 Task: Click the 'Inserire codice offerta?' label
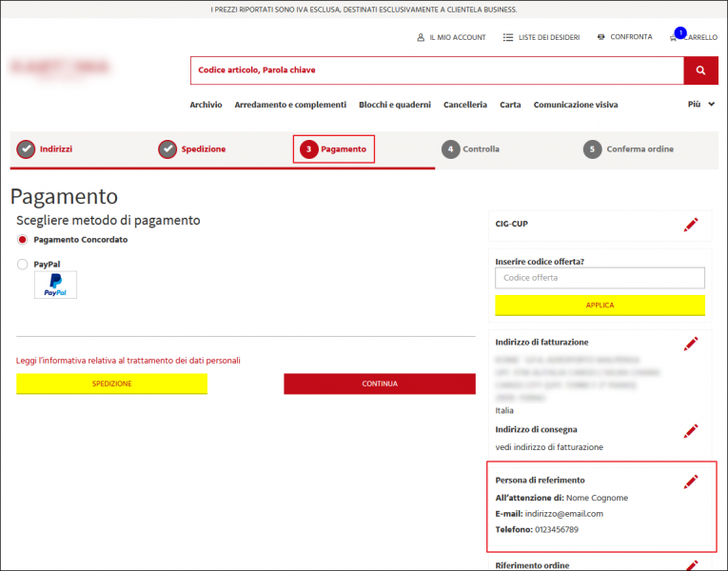coord(540,262)
